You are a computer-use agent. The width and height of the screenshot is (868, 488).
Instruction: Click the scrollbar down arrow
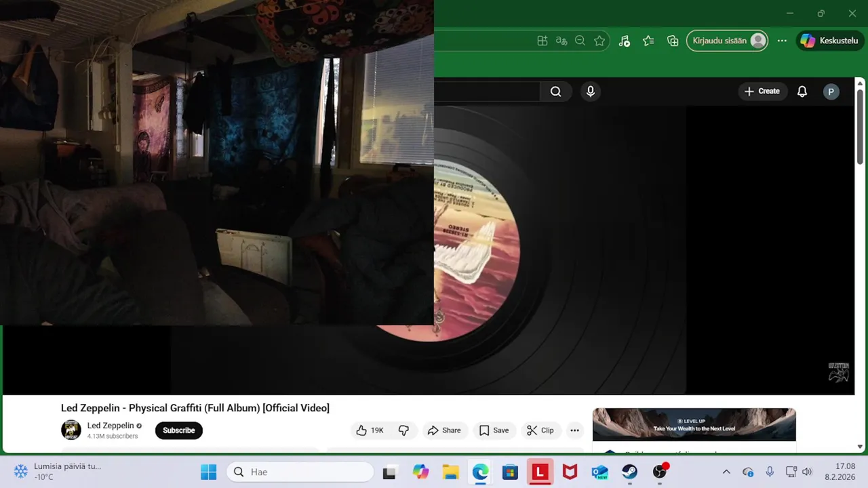pos(861,447)
